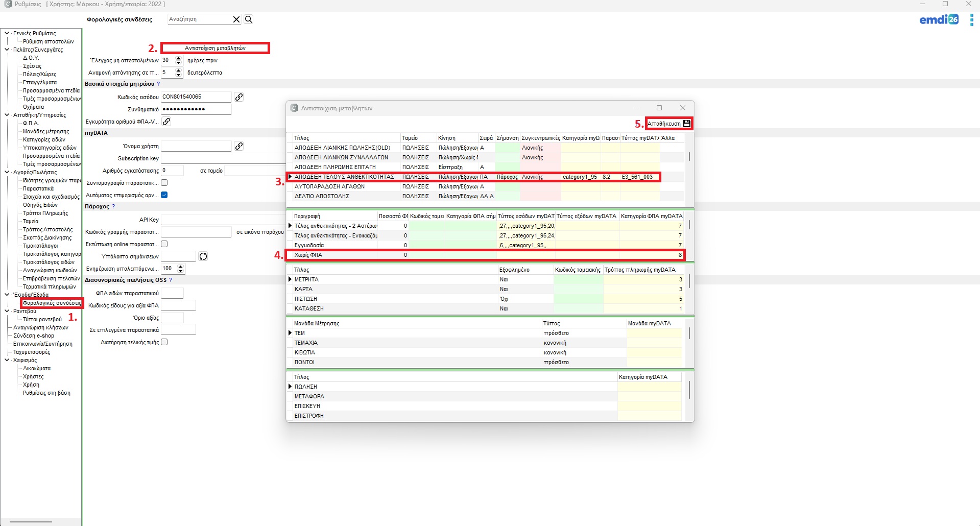Toggle Διατήρηση τελικής τιμής checkbox

point(164,342)
